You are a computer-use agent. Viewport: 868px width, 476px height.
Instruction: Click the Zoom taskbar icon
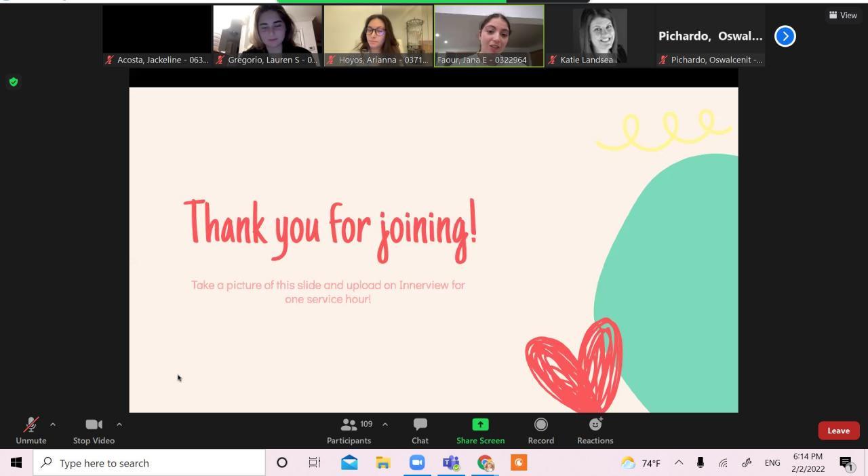417,463
